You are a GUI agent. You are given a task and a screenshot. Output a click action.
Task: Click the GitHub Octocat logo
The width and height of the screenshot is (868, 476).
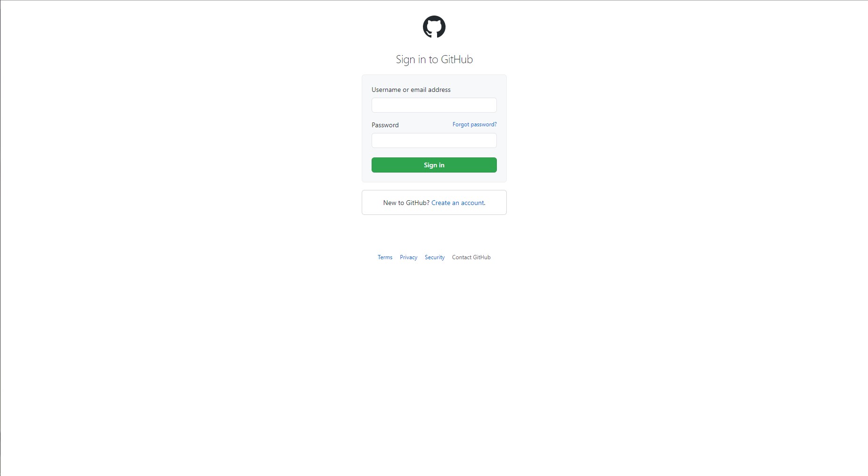(434, 27)
